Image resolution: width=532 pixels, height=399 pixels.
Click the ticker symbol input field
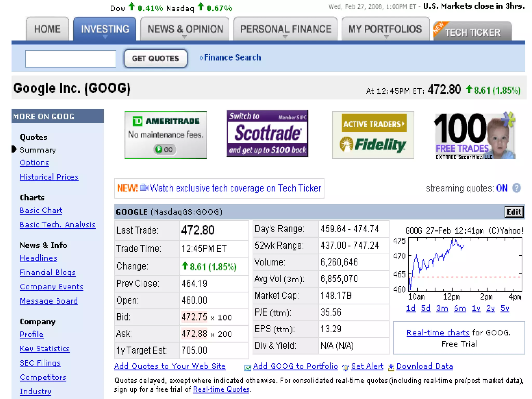point(71,59)
